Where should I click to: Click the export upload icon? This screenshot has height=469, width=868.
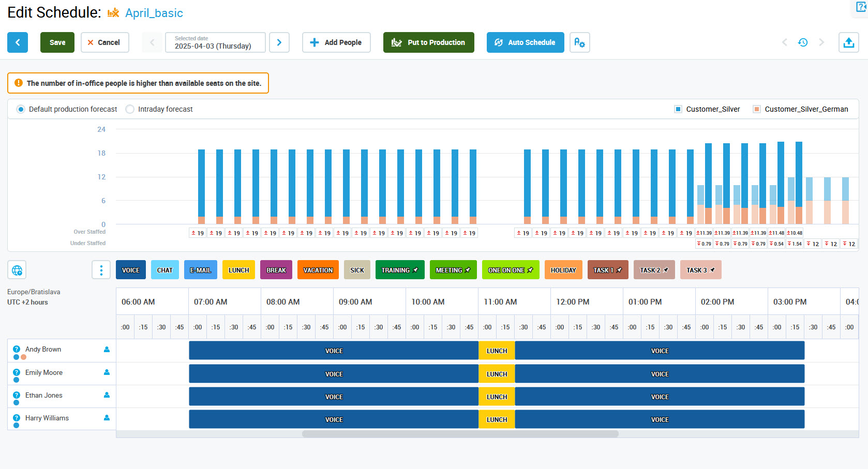[x=848, y=42]
